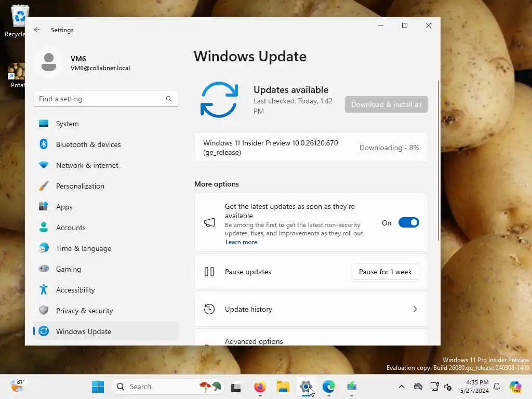This screenshot has height=399, width=532.
Task: Turn off the latest updates toggle
Action: (408, 222)
